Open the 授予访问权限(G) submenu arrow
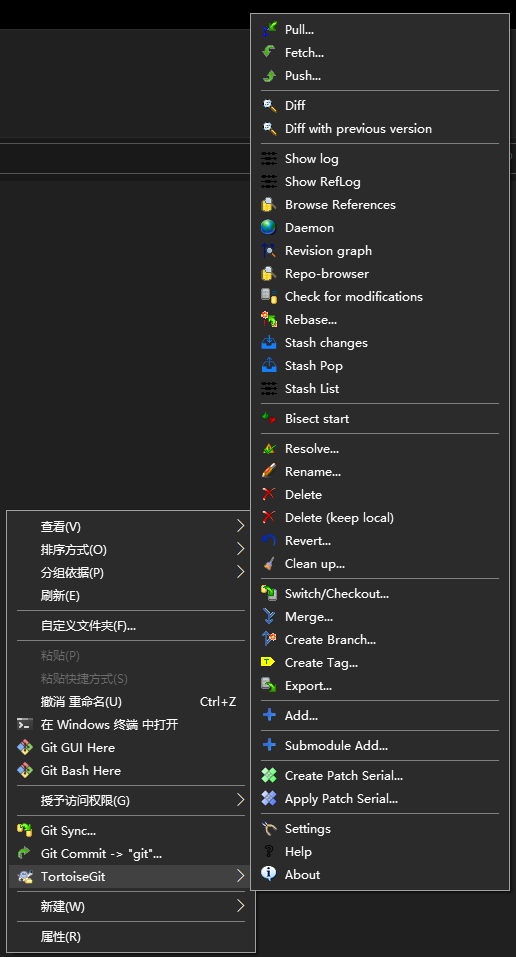Image resolution: width=516 pixels, height=957 pixels. (241, 800)
